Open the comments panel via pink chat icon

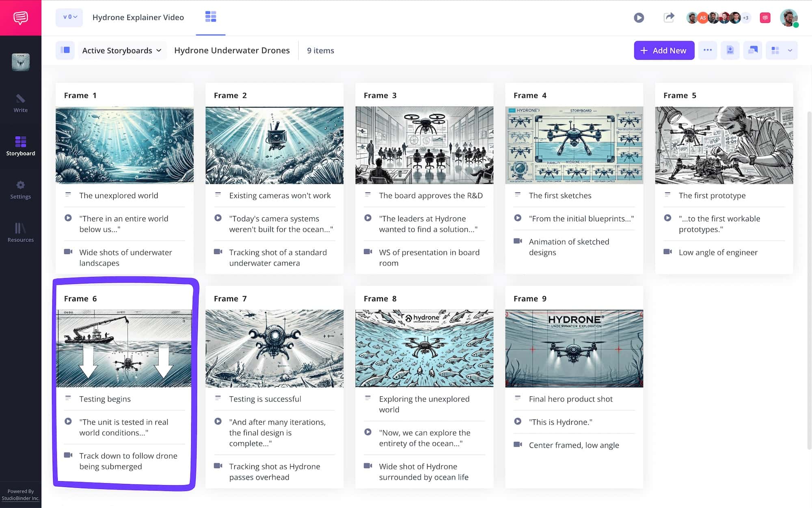point(765,17)
